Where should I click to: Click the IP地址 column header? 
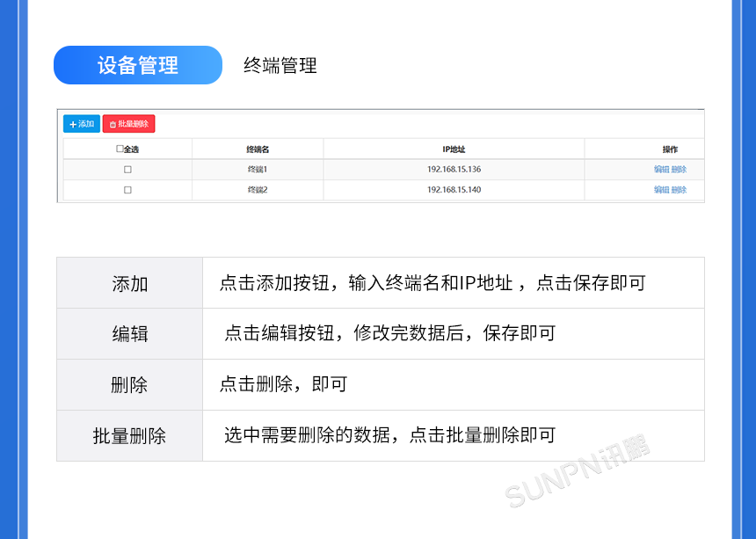pos(454,149)
